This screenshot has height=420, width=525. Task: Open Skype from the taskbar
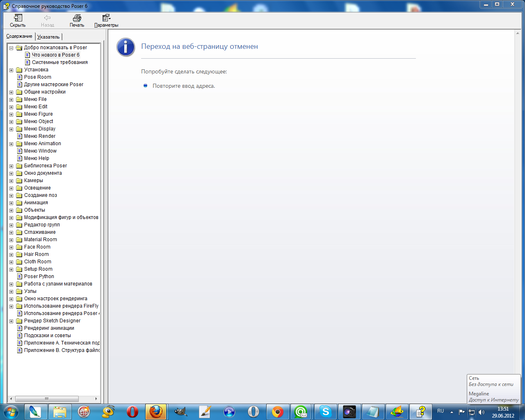(326, 411)
